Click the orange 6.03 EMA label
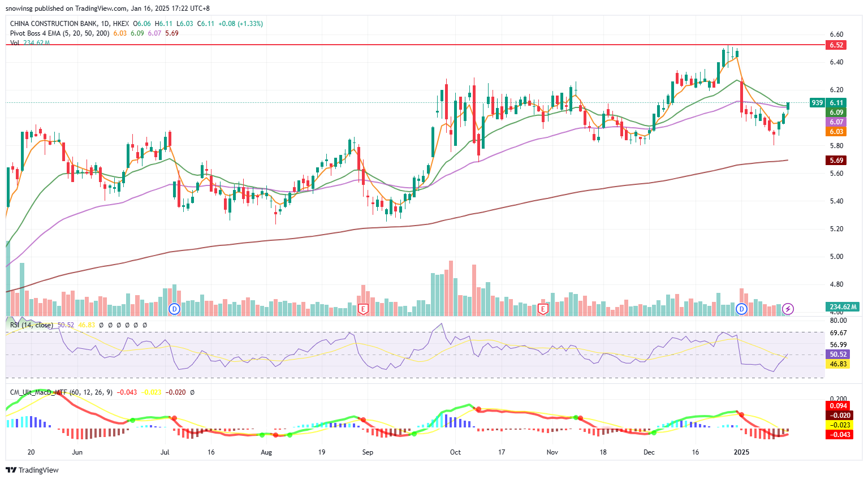Image resolution: width=868 pixels, height=480 pixels. pos(836,132)
